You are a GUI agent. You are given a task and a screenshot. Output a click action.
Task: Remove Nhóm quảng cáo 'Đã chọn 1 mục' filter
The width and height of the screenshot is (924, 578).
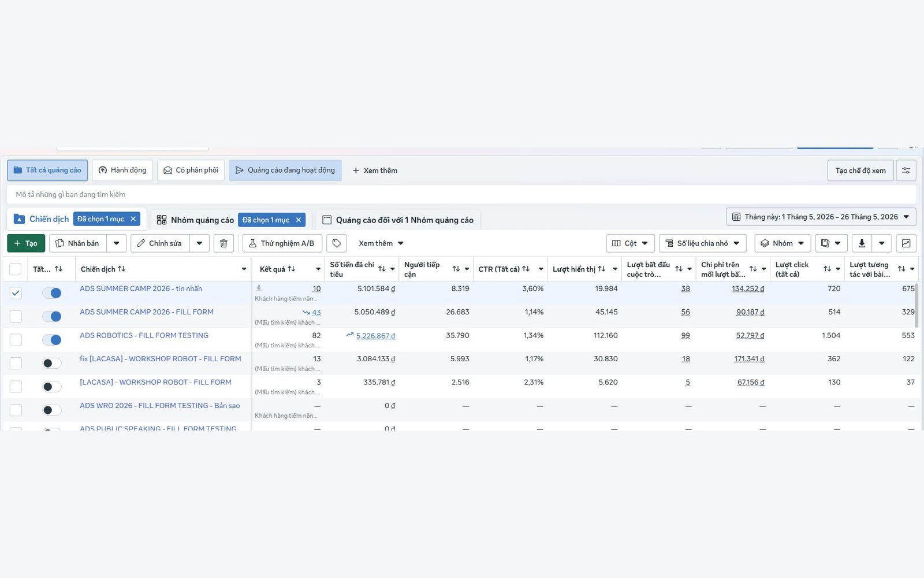point(299,220)
